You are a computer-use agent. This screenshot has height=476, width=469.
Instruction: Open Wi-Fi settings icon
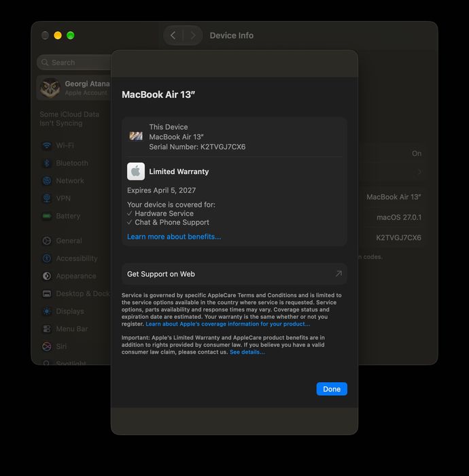(47, 146)
